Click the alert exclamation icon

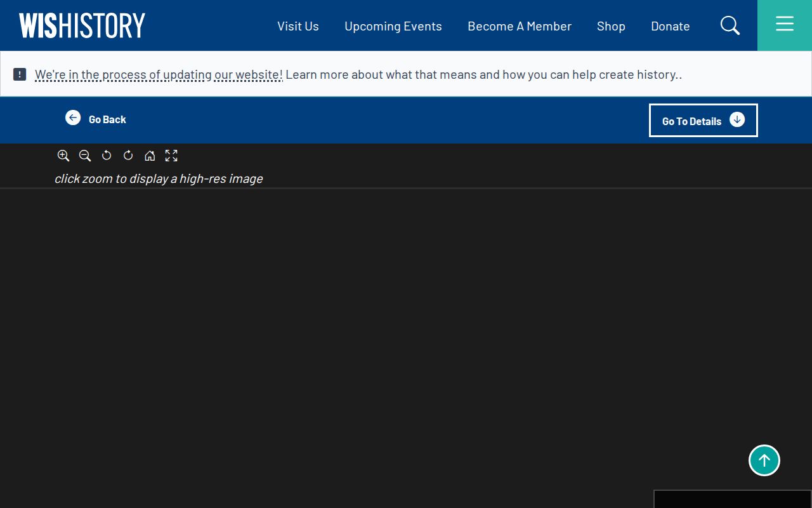click(20, 74)
